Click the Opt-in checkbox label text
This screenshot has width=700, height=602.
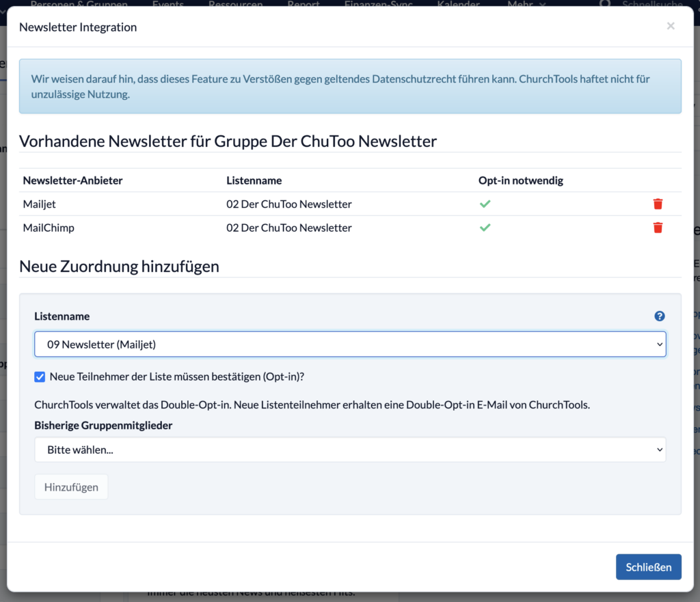tap(177, 377)
